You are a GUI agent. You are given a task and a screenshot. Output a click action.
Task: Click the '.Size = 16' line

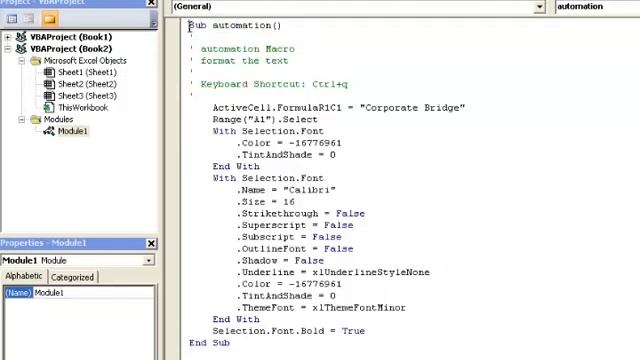click(x=265, y=202)
